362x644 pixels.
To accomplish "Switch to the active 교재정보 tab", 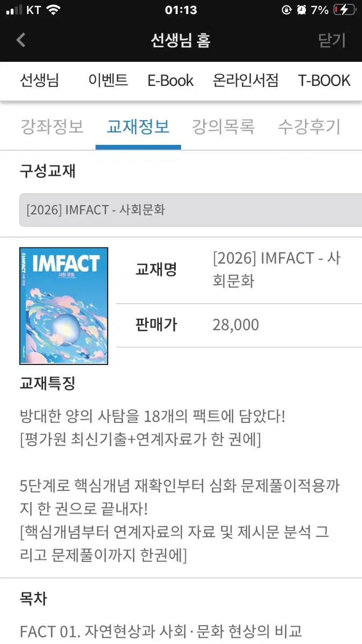I will click(138, 127).
